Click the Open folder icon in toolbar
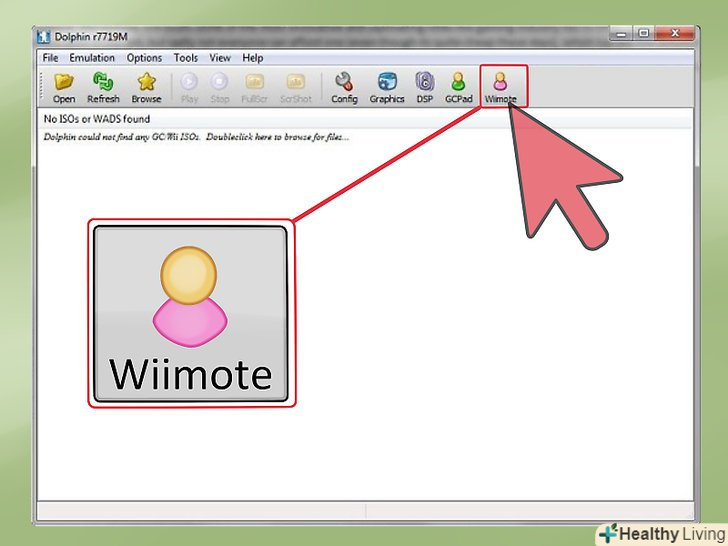The height and width of the screenshot is (546, 728). [x=64, y=86]
